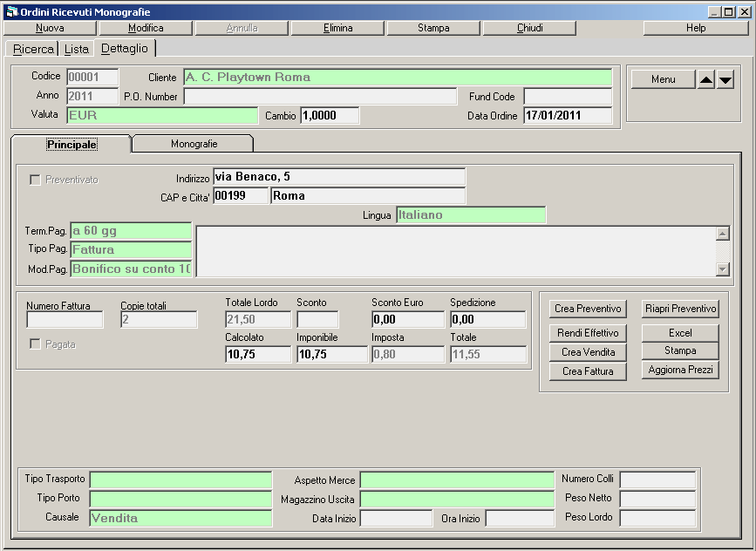The height and width of the screenshot is (551, 756).
Task: Click the Fund Code input field
Action: pyautogui.click(x=568, y=97)
